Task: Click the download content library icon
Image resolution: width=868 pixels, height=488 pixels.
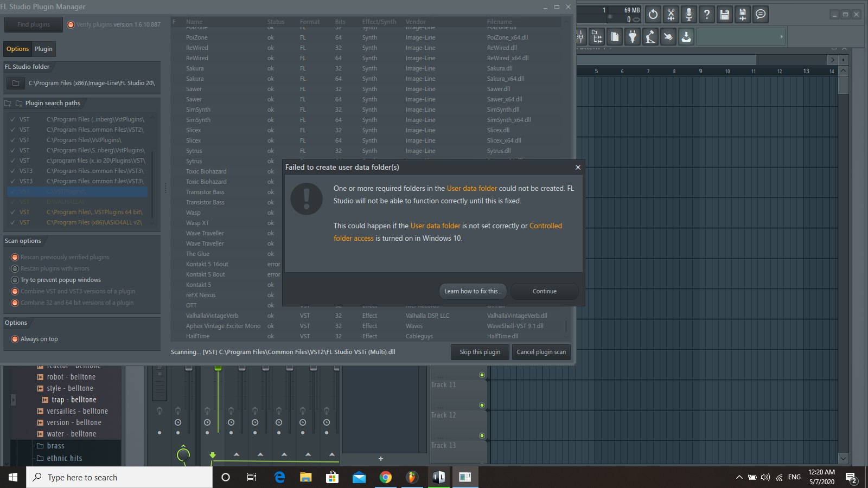Action: (686, 37)
